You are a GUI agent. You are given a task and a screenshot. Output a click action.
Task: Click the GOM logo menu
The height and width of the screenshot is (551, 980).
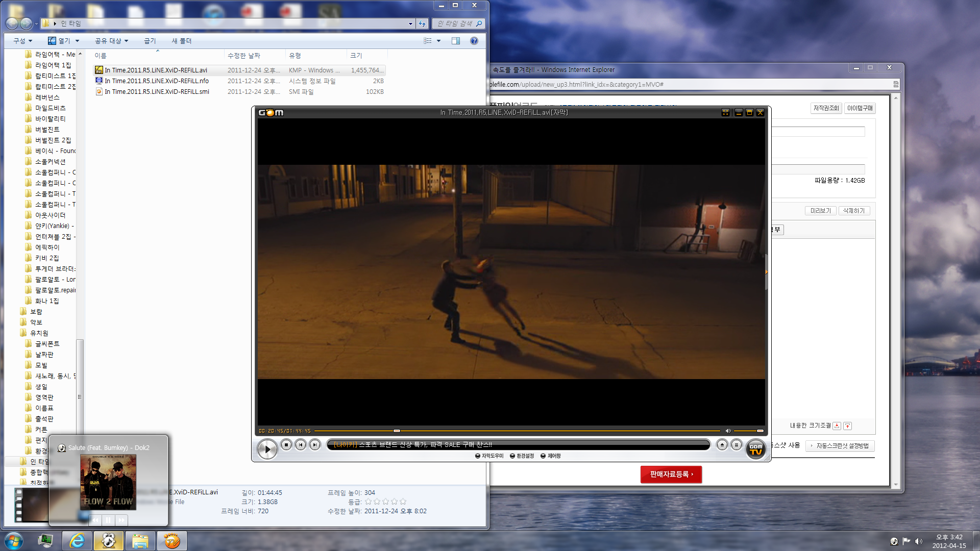pyautogui.click(x=271, y=112)
